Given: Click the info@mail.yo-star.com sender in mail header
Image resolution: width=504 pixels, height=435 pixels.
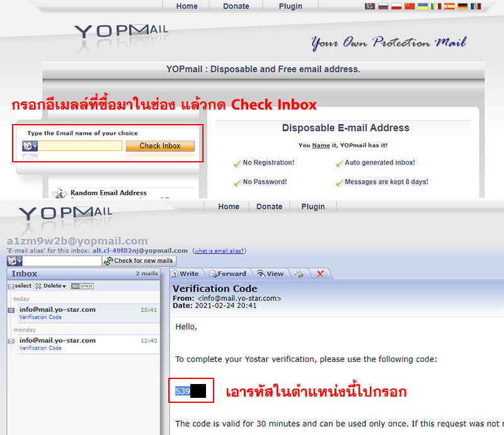Looking at the screenshot, I should click(239, 298).
